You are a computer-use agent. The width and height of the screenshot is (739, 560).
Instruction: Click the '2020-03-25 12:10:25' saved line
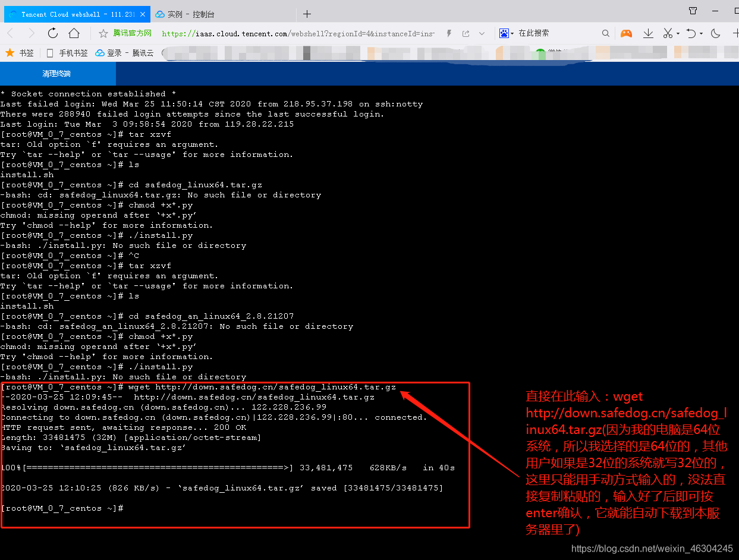222,488
